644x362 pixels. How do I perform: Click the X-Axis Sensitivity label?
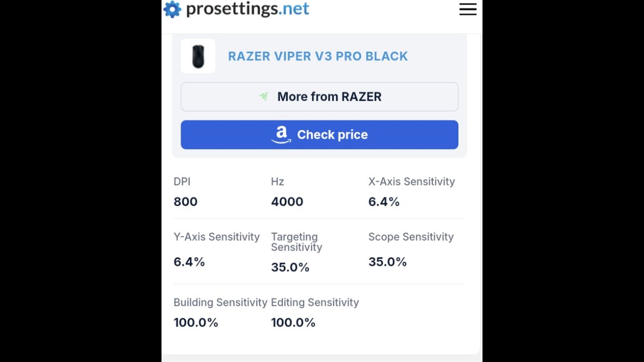[x=411, y=182]
